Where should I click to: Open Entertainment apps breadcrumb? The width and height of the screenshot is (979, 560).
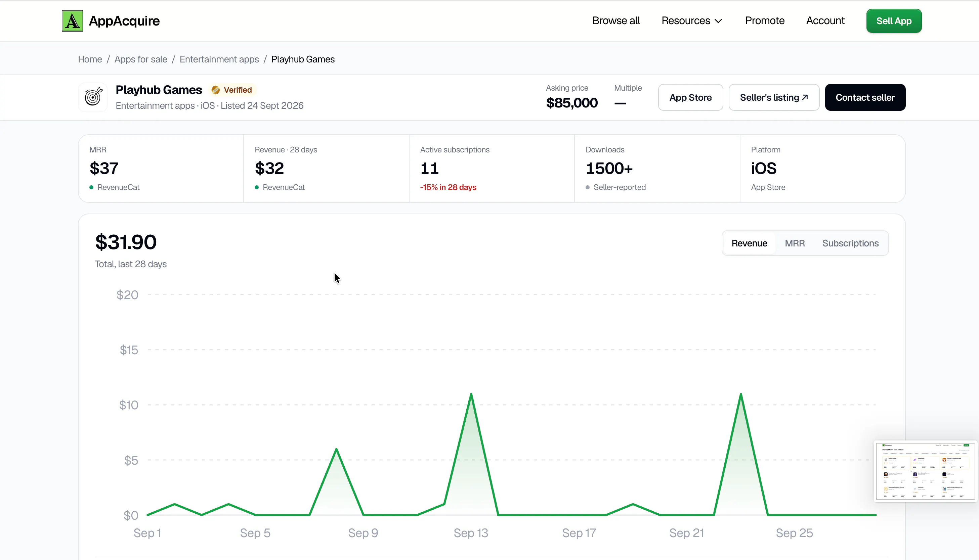point(219,59)
